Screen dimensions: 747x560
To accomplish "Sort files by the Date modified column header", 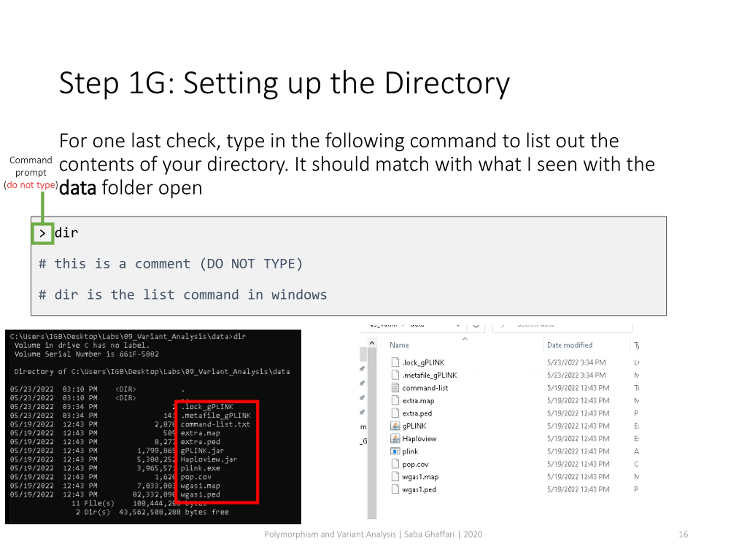I will pyautogui.click(x=570, y=345).
